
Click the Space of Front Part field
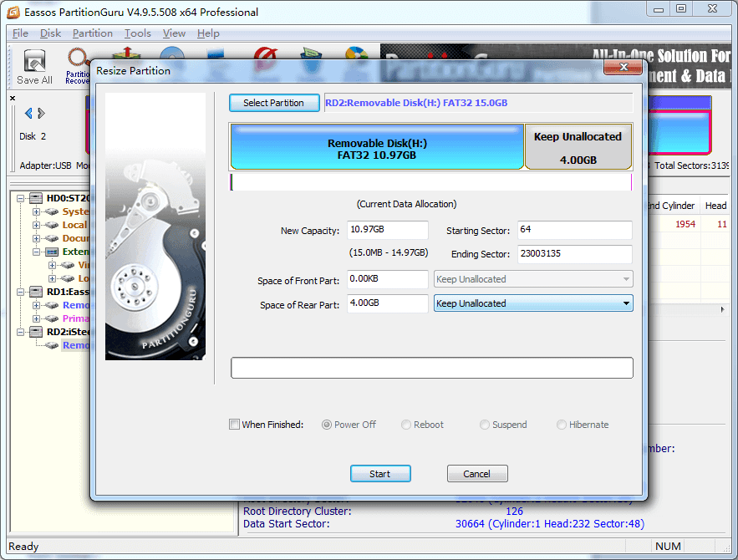point(387,279)
